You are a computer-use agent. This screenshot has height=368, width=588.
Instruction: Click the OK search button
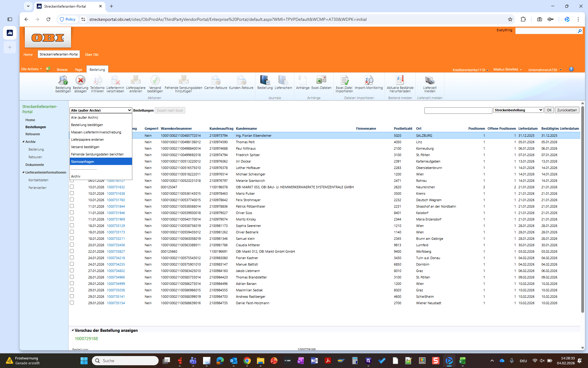click(549, 110)
